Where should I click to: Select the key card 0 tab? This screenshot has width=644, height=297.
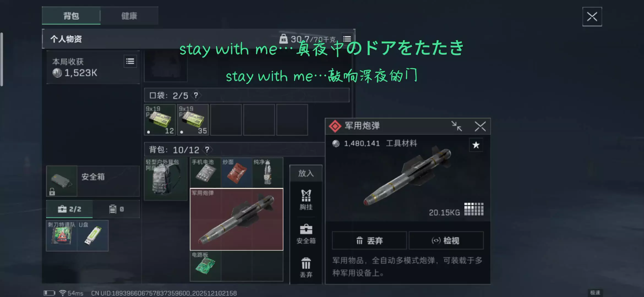coord(116,209)
